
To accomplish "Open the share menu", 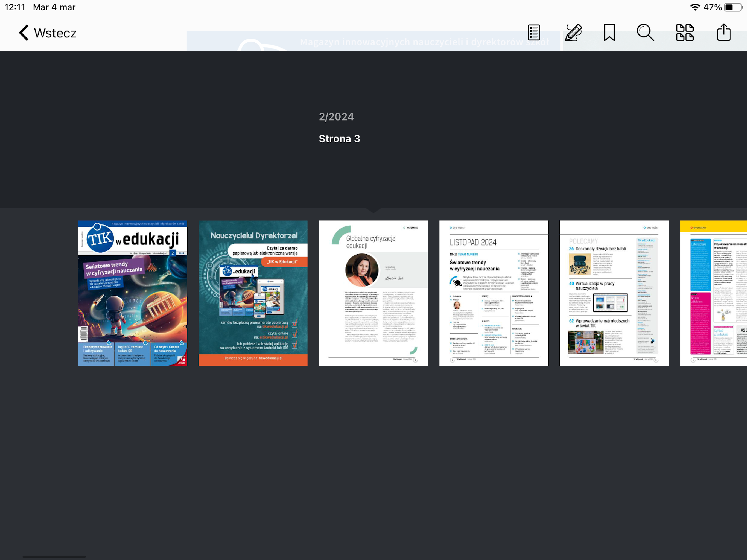I will pos(724,33).
